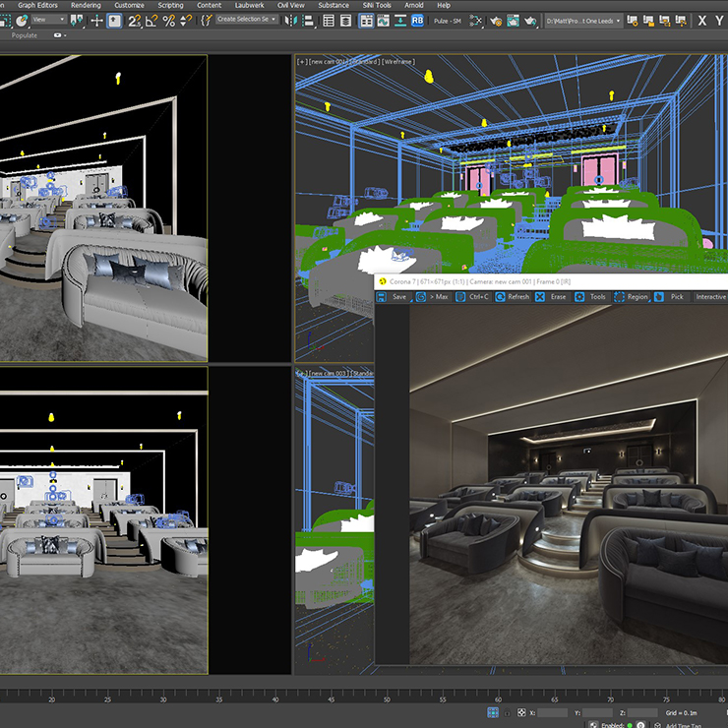Click the Z coordinate input field

tap(642, 712)
